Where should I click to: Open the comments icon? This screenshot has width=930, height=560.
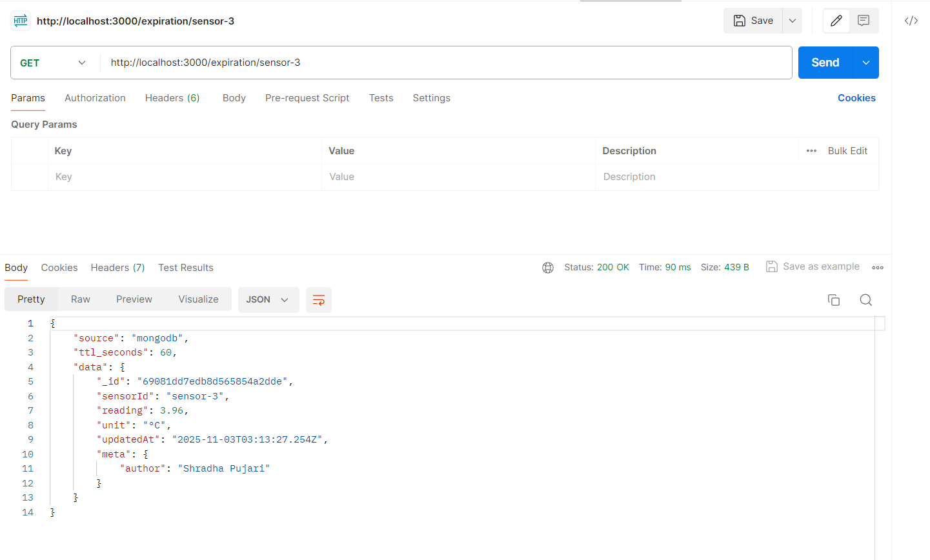[864, 21]
